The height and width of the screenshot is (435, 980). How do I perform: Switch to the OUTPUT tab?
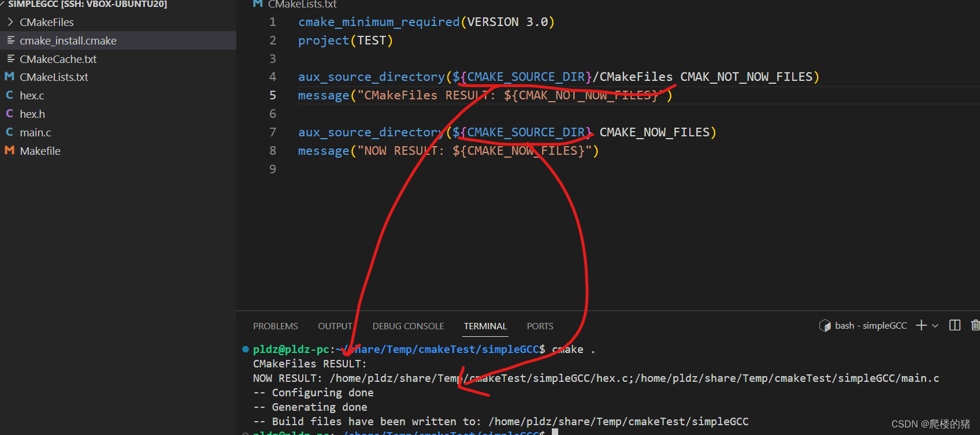[x=335, y=326]
